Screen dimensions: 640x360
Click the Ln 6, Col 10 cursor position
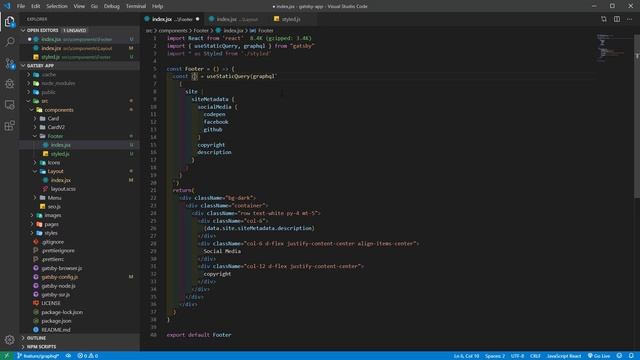tap(466, 356)
